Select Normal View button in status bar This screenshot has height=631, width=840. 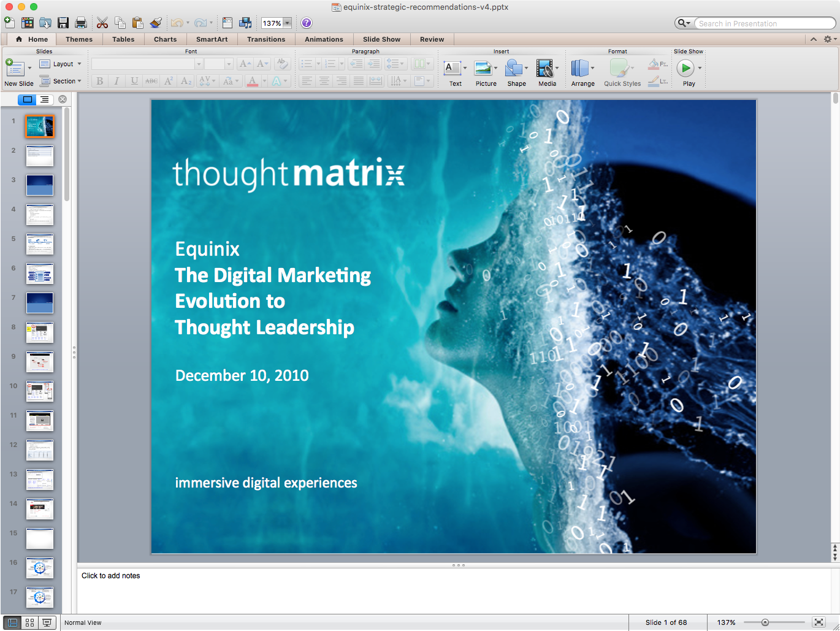click(12, 622)
